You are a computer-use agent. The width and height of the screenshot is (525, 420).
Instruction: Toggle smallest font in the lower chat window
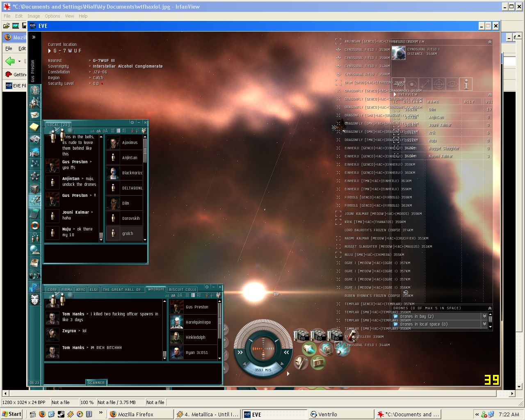tap(167, 296)
